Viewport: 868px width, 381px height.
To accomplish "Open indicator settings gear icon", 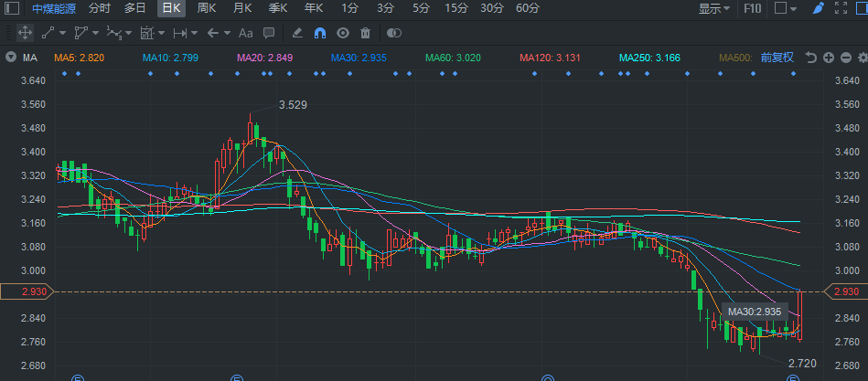I will tap(863, 58).
